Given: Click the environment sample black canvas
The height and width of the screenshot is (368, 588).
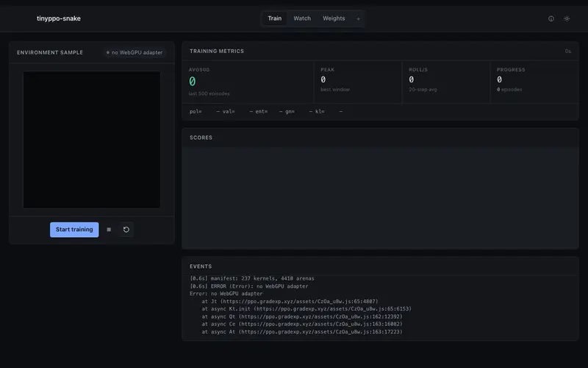Looking at the screenshot, I should pyautogui.click(x=92, y=140).
